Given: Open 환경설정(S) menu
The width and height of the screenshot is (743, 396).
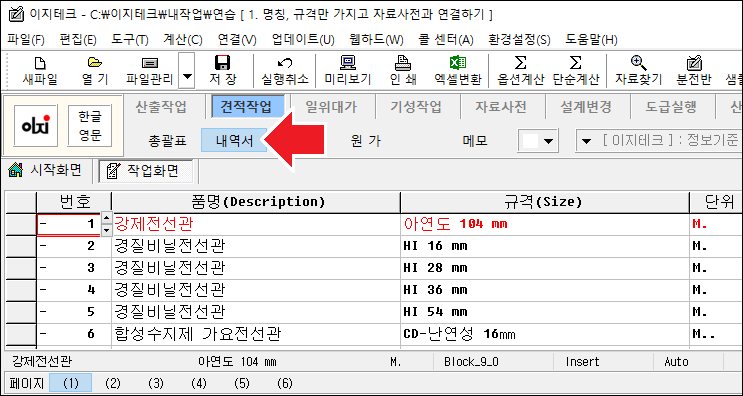Looking at the screenshot, I should pyautogui.click(x=520, y=39).
